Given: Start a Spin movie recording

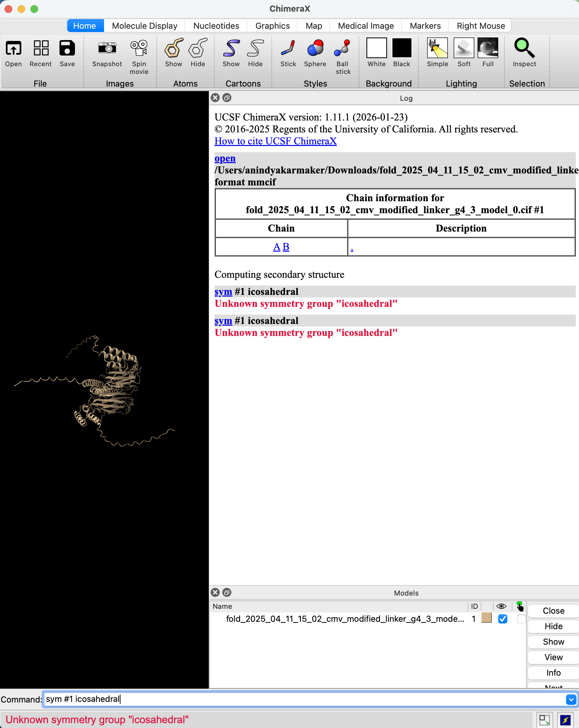Looking at the screenshot, I should tap(139, 48).
